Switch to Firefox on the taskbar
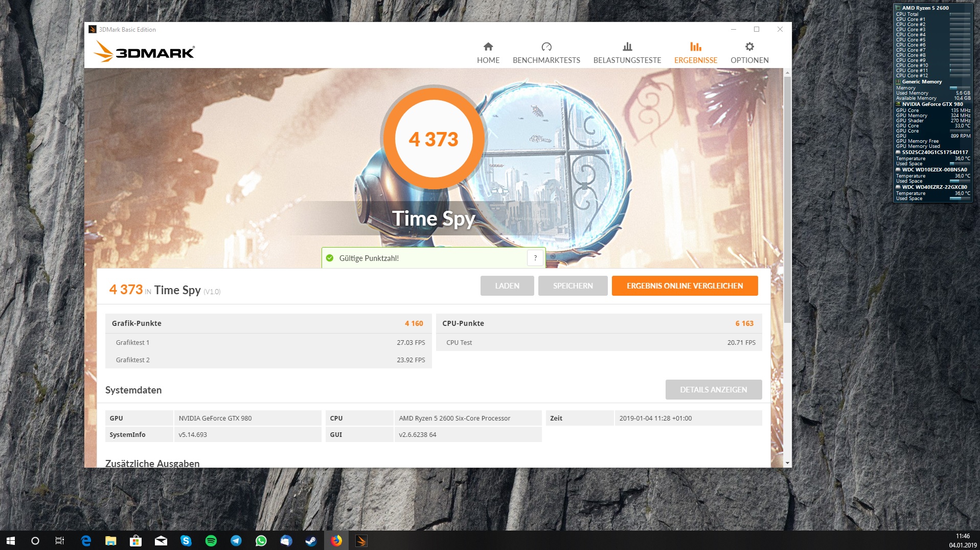This screenshot has width=980, height=550. click(x=336, y=541)
